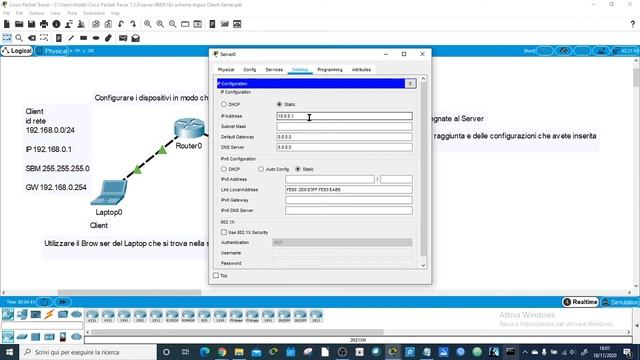Click the help question mark icon
The height and width of the screenshot is (360, 640).
click(x=632, y=24)
